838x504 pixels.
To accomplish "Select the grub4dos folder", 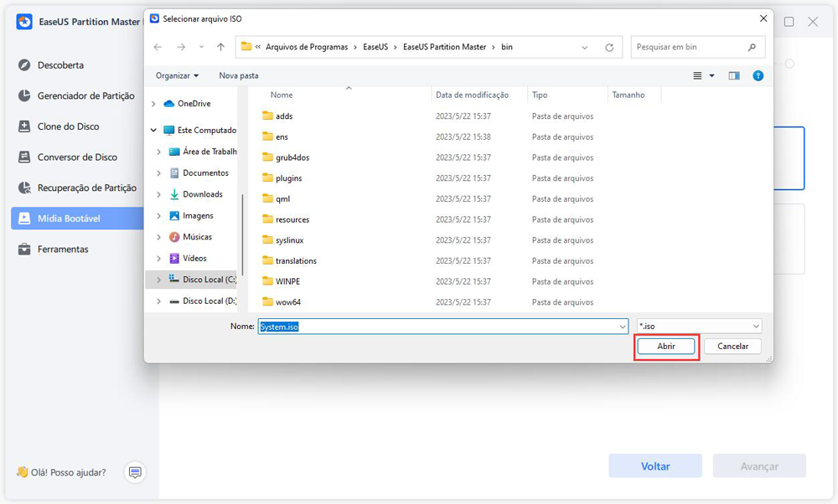I will 286,157.
